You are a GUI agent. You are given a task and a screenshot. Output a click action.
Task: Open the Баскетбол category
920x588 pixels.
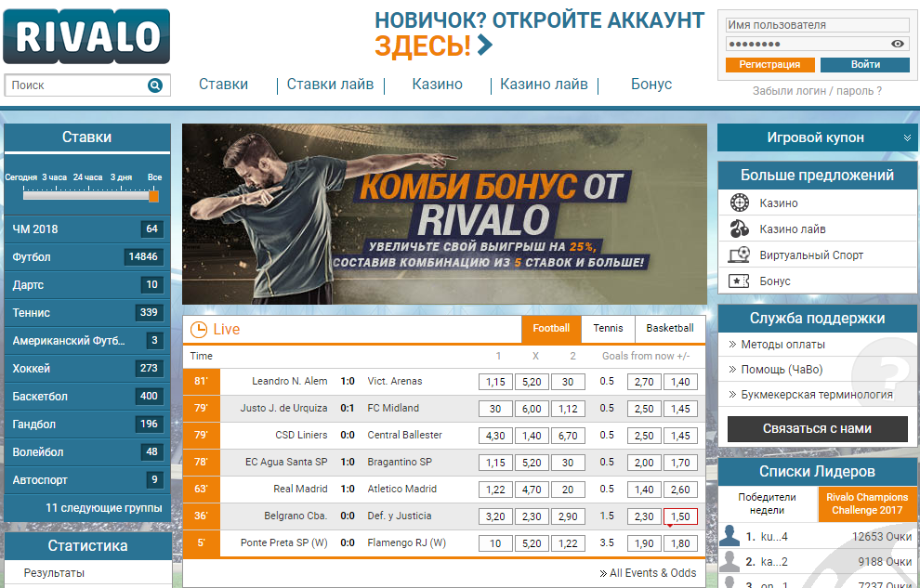coord(86,397)
